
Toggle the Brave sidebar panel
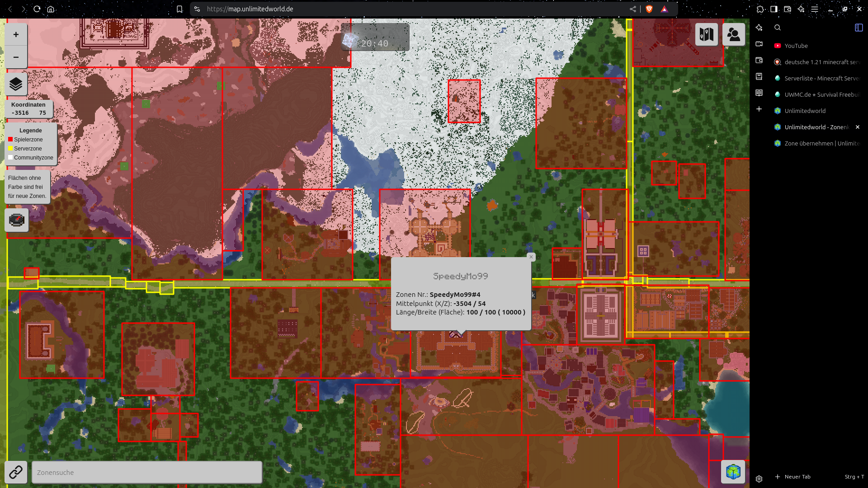(774, 9)
